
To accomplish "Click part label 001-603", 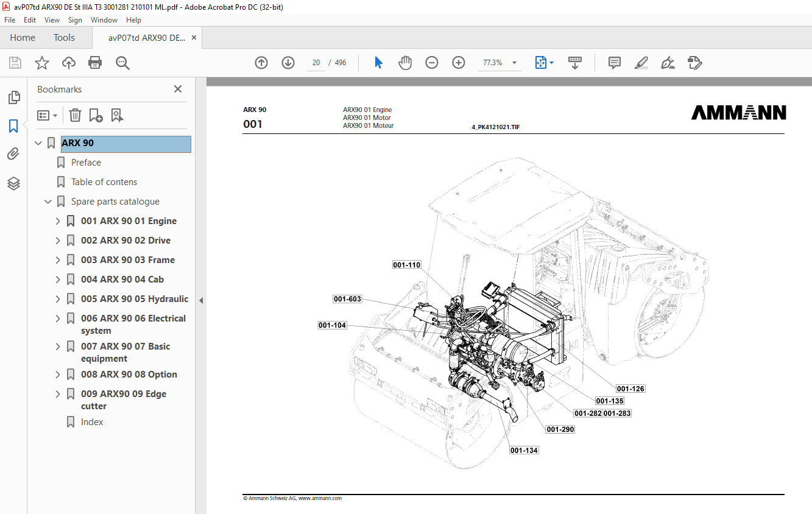I will click(347, 299).
